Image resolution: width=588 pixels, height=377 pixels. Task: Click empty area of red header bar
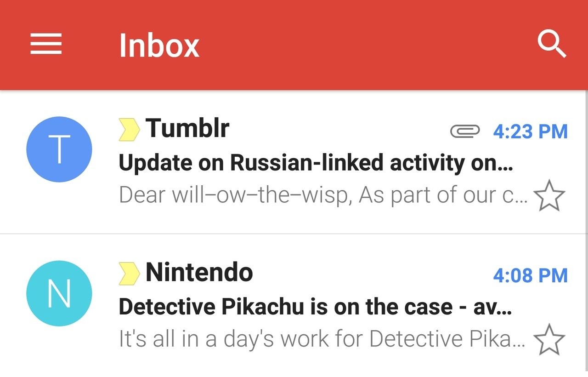tap(367, 45)
